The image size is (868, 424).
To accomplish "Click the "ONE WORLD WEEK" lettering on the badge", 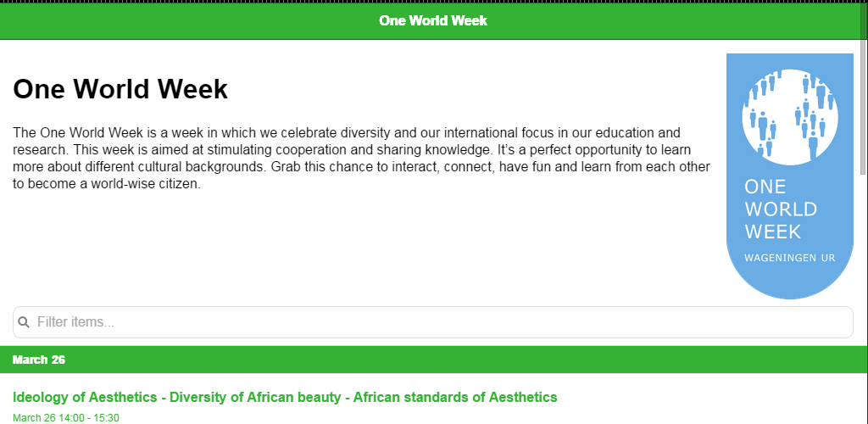I will coord(781,209).
